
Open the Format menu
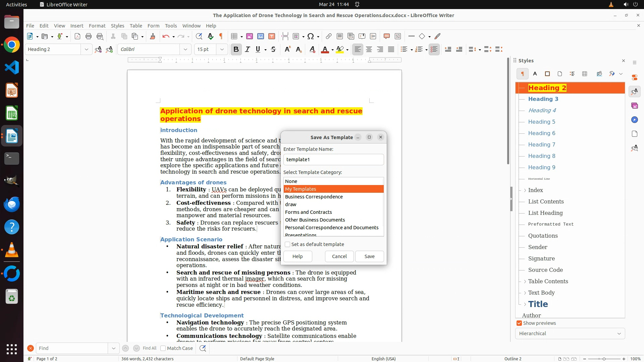tap(97, 26)
